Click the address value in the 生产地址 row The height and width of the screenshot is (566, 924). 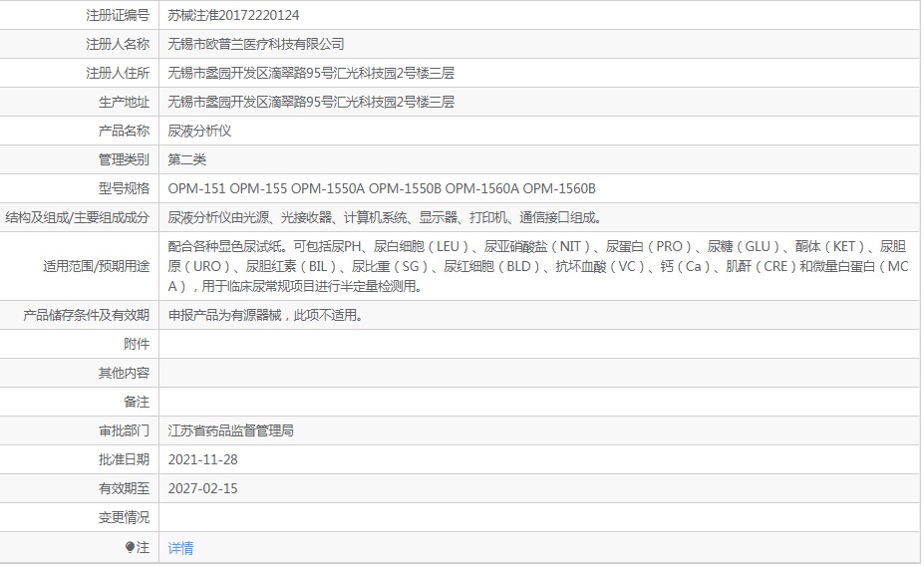click(311, 102)
